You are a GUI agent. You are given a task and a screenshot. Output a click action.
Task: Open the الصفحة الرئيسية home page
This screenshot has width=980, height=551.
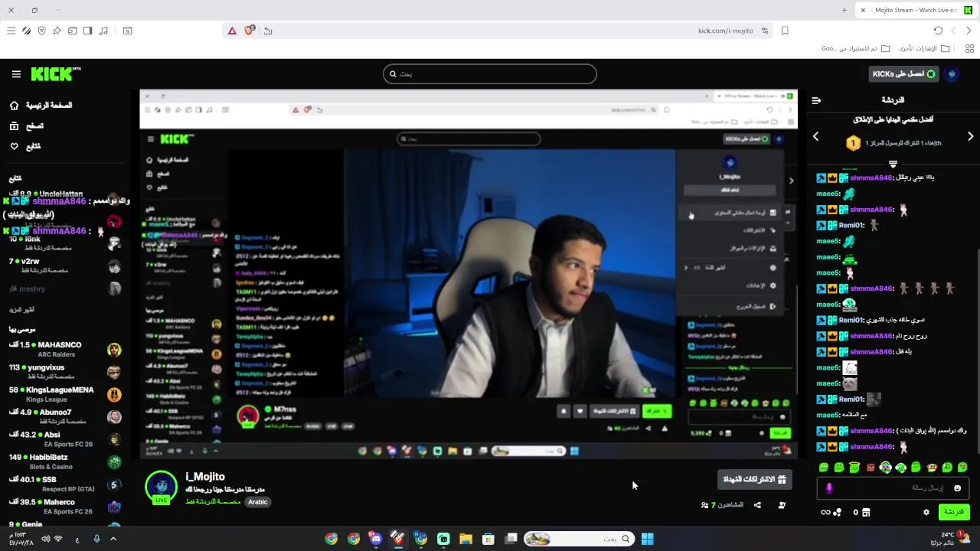click(x=41, y=105)
